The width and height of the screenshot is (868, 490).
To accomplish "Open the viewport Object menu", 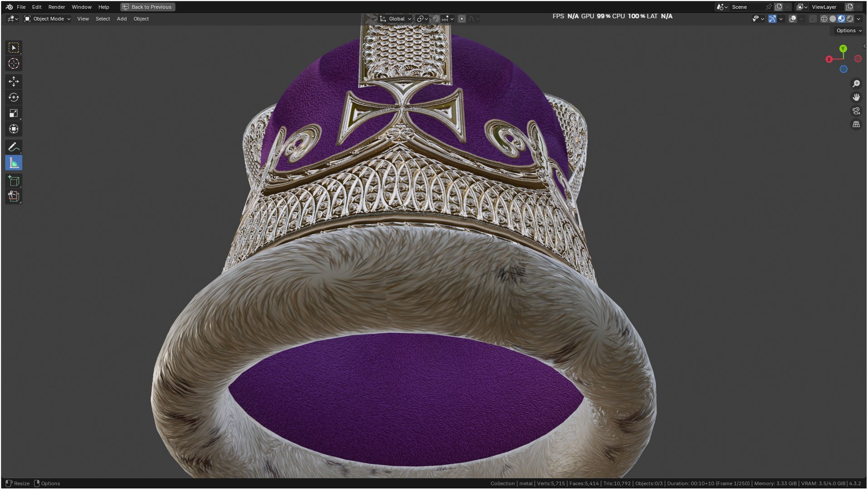I will click(141, 19).
